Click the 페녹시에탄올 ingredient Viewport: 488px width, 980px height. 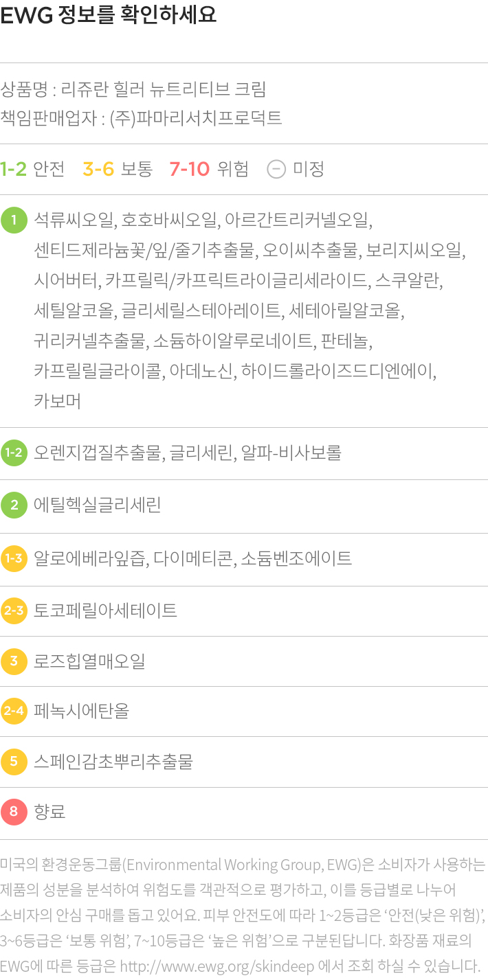tap(81, 711)
